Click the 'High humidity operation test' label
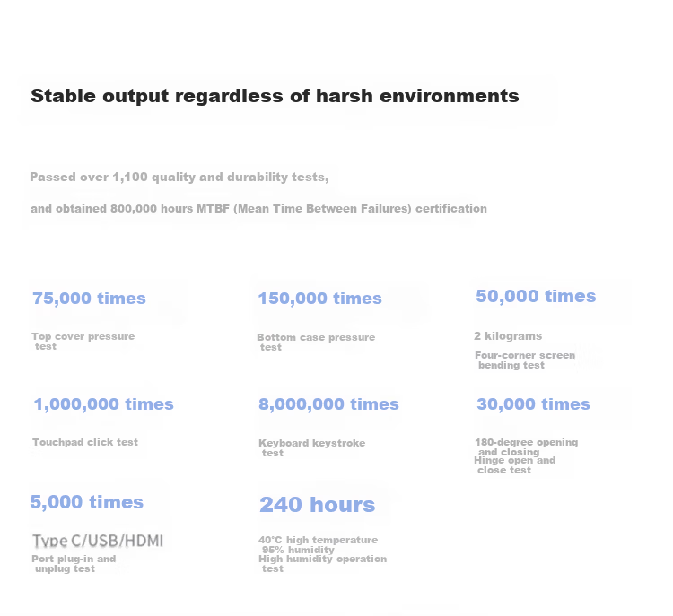This screenshot has width=673, height=616. tap(323, 564)
